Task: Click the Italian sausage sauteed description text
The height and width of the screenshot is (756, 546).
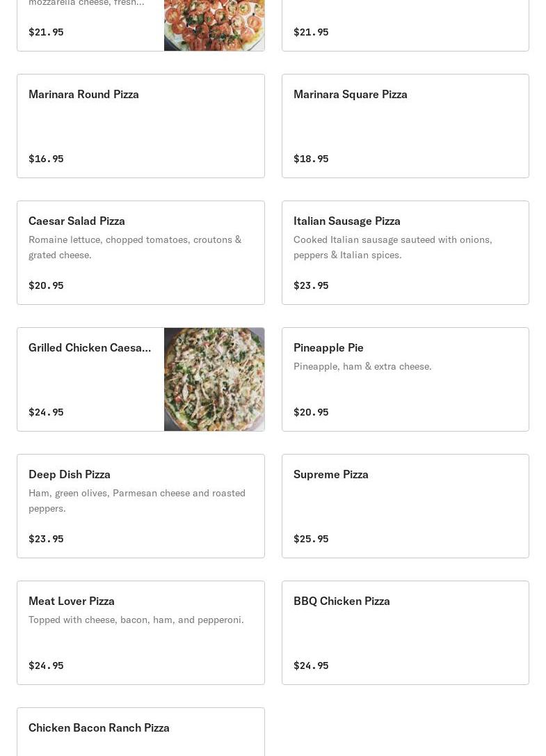Action: click(392, 247)
